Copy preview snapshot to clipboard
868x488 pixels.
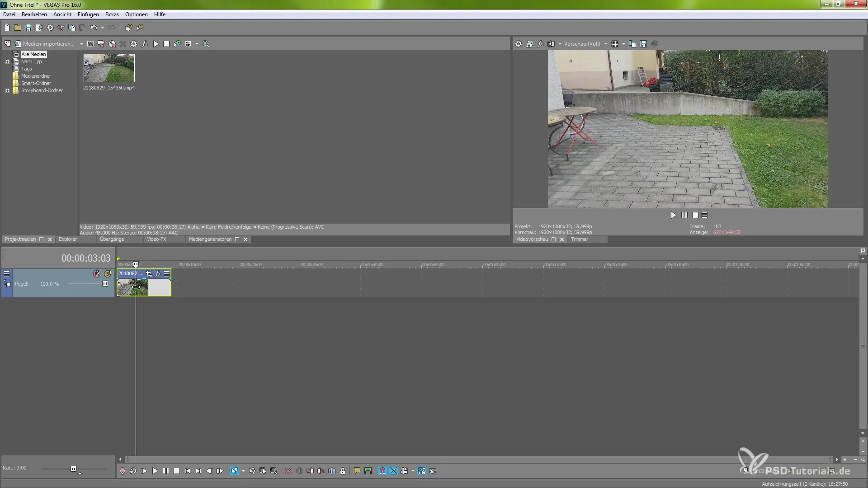(632, 44)
